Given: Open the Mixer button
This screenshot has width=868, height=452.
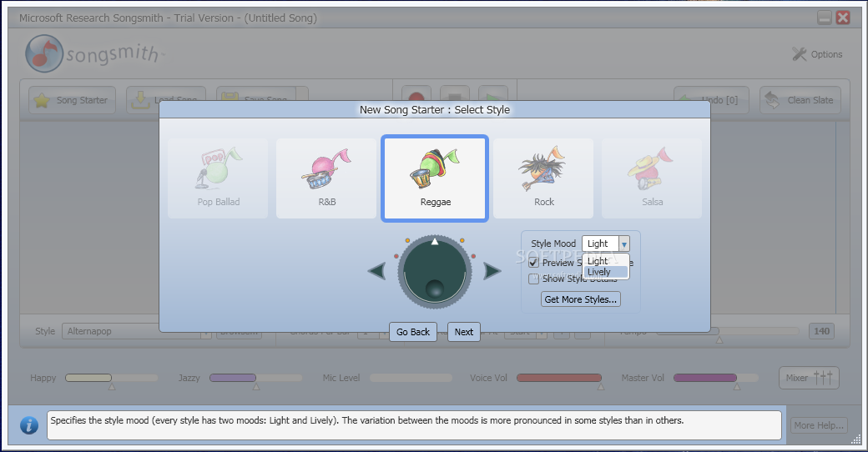Looking at the screenshot, I should (x=809, y=378).
